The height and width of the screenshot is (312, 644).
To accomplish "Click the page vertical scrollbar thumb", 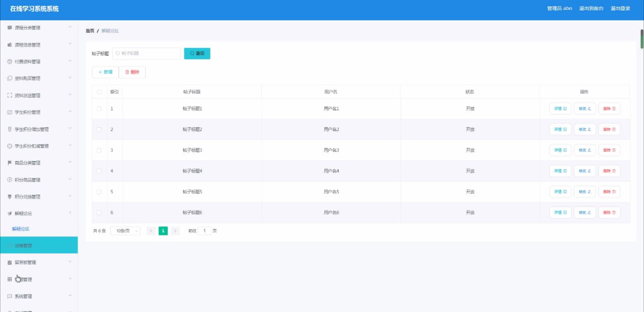I will click(642, 39).
